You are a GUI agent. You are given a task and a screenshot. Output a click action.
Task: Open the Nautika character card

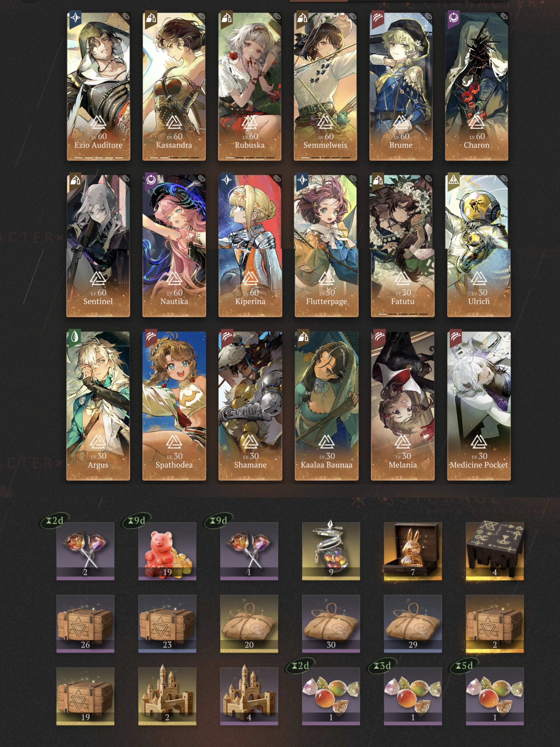tap(174, 246)
